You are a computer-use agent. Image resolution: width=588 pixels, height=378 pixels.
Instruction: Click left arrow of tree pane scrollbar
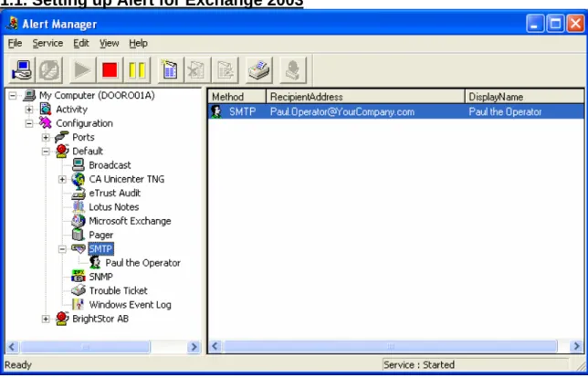tap(12, 347)
